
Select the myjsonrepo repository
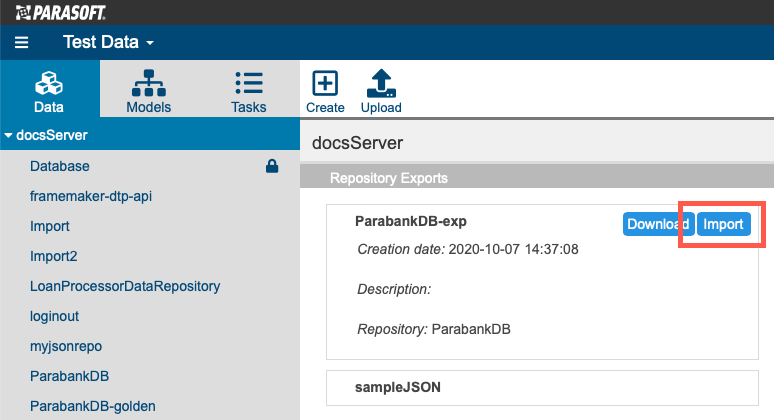click(x=66, y=346)
